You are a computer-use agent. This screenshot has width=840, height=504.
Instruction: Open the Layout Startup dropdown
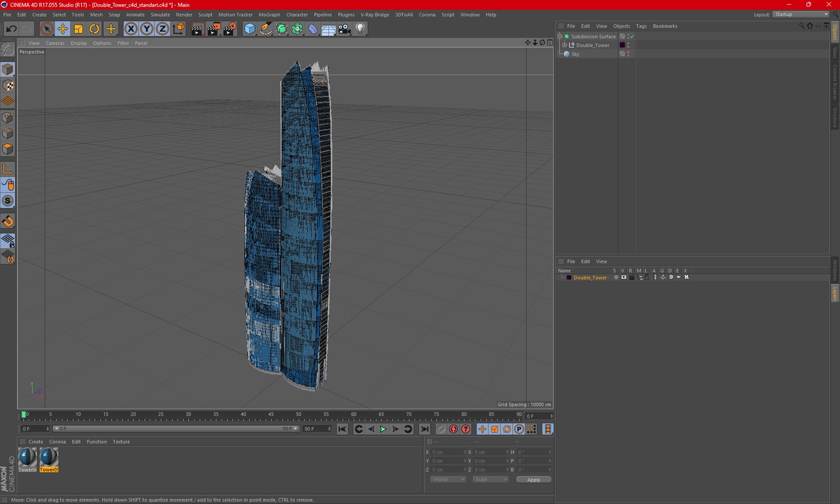tap(801, 14)
